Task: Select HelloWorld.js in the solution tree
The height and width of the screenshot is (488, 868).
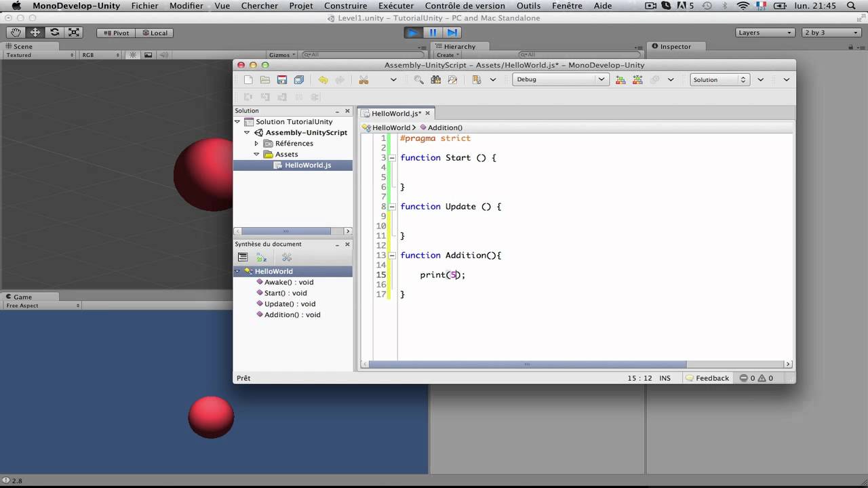Action: pos(308,165)
